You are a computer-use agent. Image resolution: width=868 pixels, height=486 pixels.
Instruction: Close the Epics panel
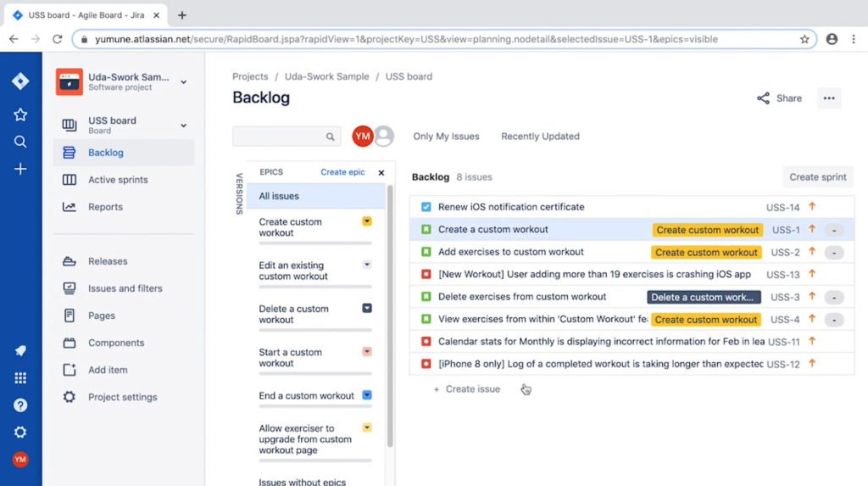[381, 173]
